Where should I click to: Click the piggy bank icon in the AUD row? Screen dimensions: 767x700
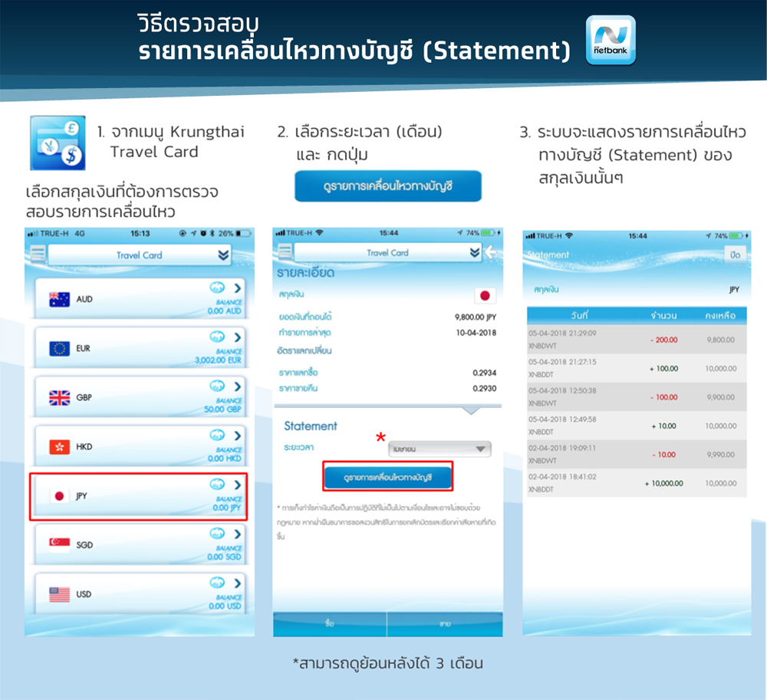[x=217, y=288]
